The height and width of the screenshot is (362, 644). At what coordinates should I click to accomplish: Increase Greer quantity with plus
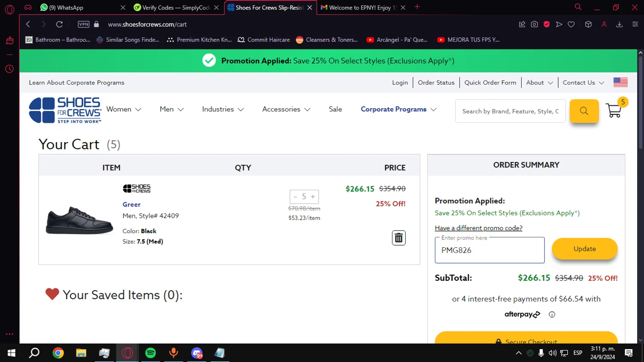pyautogui.click(x=313, y=197)
